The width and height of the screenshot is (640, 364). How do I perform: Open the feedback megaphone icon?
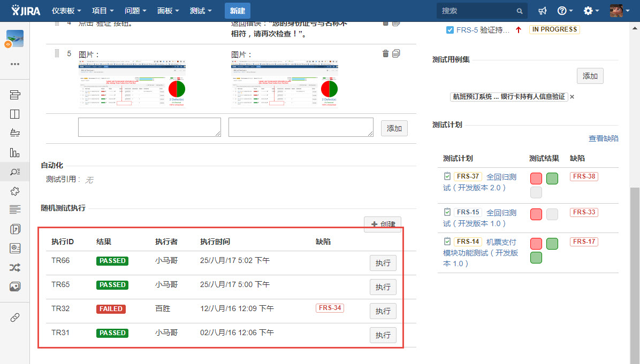(543, 11)
